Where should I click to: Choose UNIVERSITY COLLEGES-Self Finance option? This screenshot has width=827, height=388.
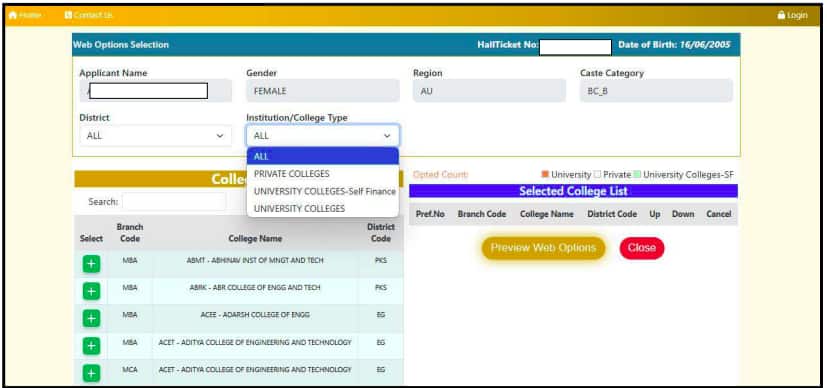tap(323, 191)
